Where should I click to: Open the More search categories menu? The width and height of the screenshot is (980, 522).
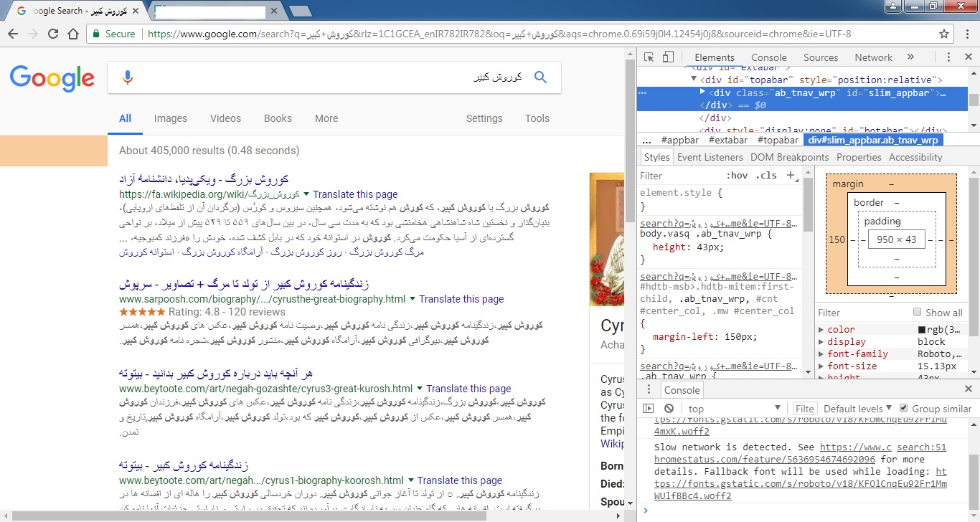coord(326,118)
